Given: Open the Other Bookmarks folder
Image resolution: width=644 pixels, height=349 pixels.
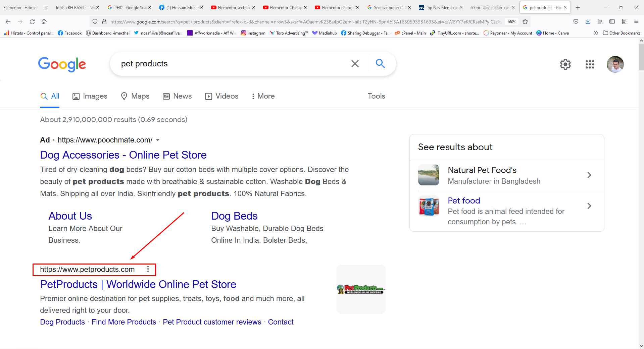Looking at the screenshot, I should (x=622, y=33).
